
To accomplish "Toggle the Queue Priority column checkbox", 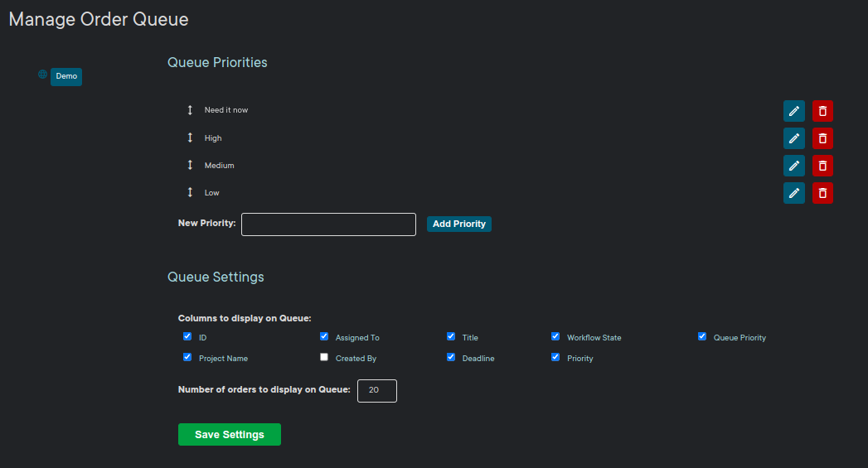I will 702,337.
